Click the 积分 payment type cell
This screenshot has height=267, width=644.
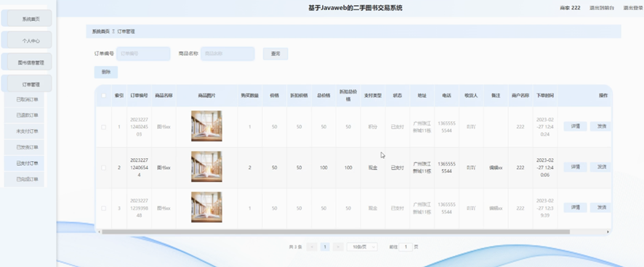373,127
